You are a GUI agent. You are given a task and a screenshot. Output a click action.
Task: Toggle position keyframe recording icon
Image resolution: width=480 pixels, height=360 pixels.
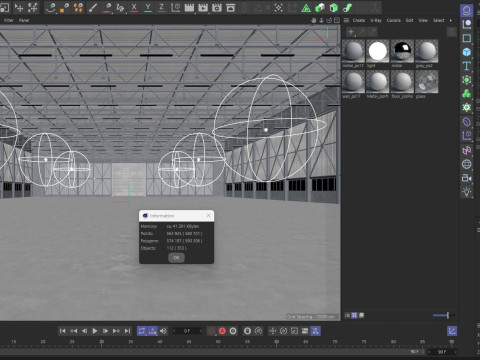coord(272,331)
